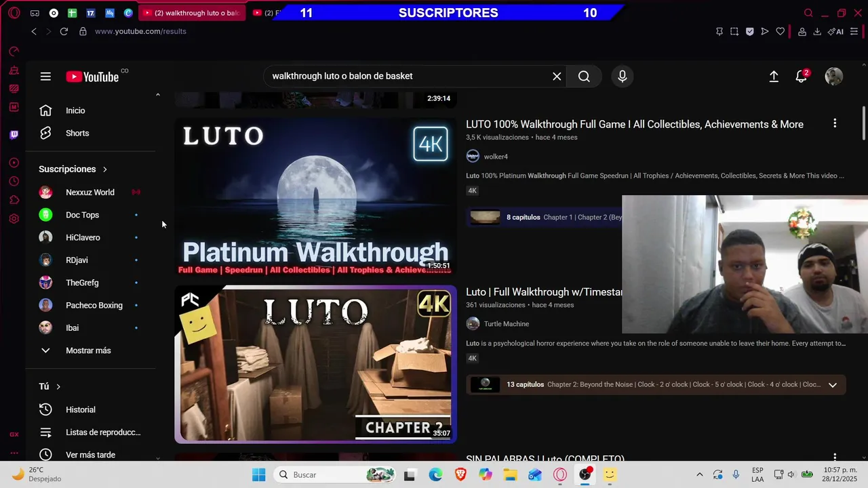Open the Opera main menu logo
This screenshot has width=868, height=488.
coord(14,13)
